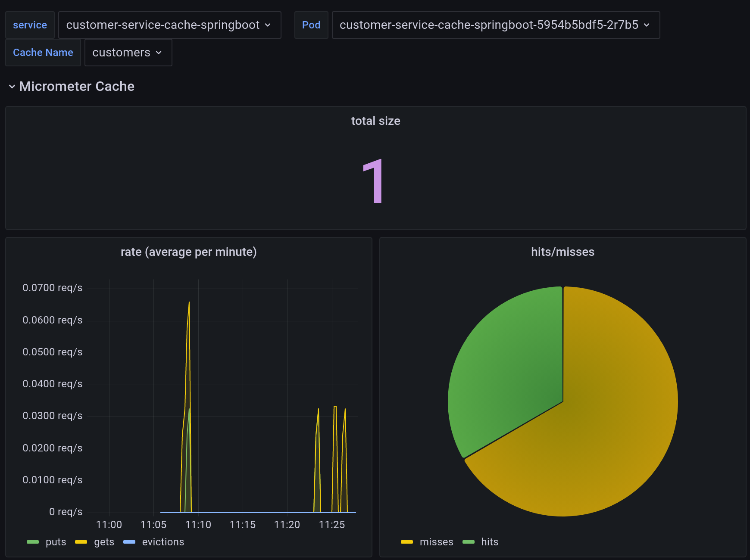Toggle the puts series in legend
The width and height of the screenshot is (750, 560).
click(56, 542)
